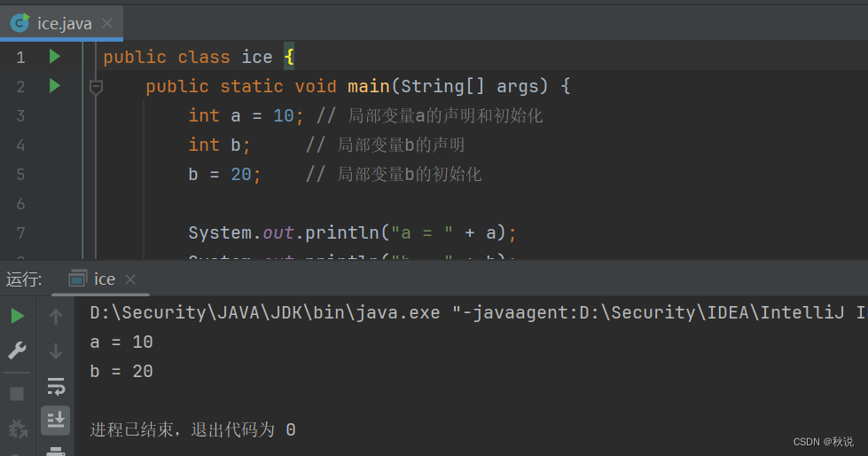Collapse the main method fold marker

pos(96,87)
